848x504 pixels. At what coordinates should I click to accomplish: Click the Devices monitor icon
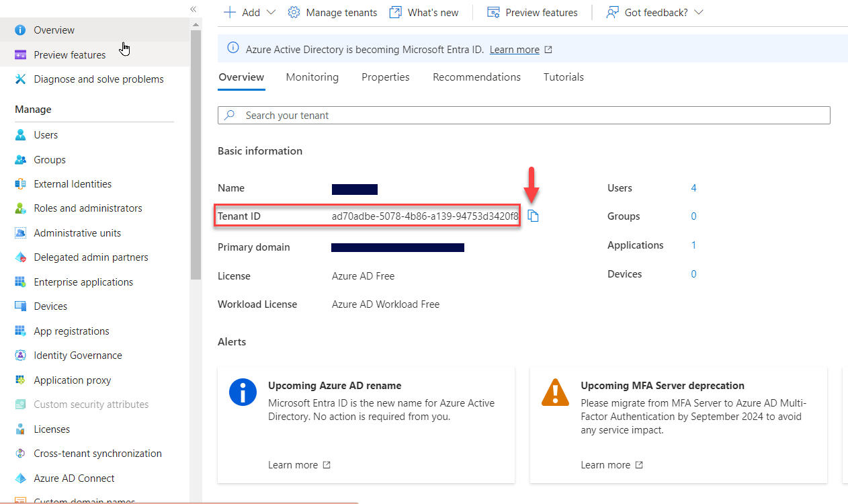tap(20, 306)
